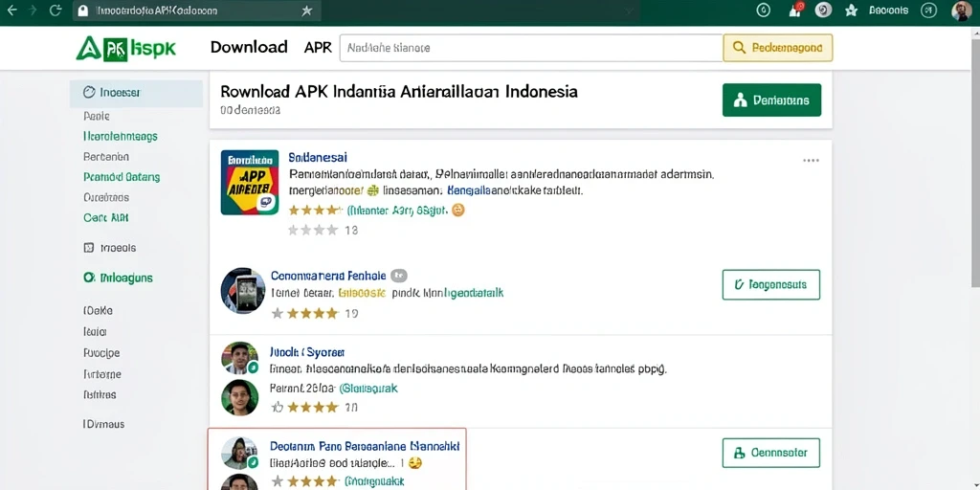This screenshot has width=980, height=490.
Task: Bookmark page with address bar star
Action: 306,11
